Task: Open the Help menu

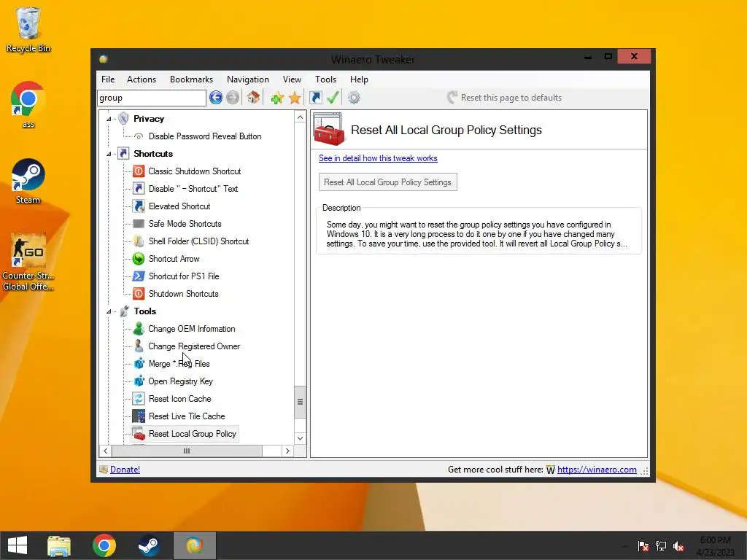Action: tap(359, 79)
